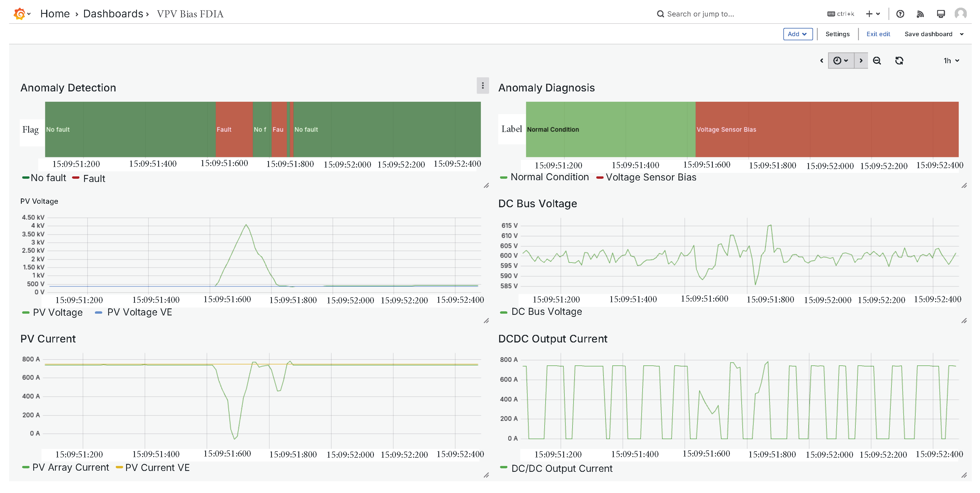This screenshot has width=980, height=493.
Task: Click the search magnifier icon
Action: click(x=660, y=14)
